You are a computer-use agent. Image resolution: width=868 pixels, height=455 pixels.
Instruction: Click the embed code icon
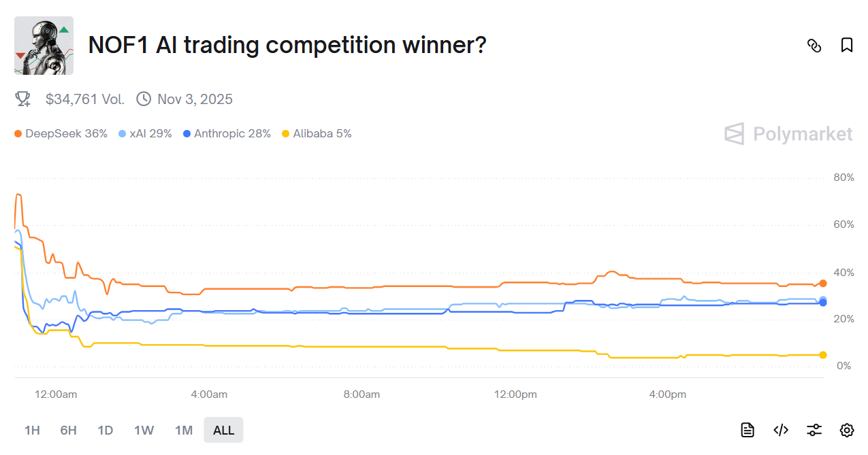pyautogui.click(x=781, y=430)
